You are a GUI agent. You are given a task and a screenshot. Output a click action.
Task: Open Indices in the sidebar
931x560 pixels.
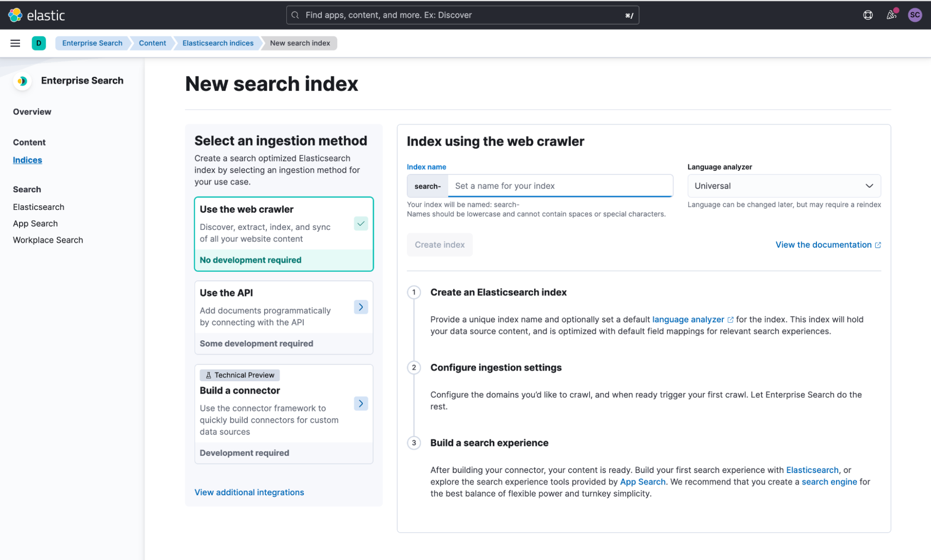(27, 160)
